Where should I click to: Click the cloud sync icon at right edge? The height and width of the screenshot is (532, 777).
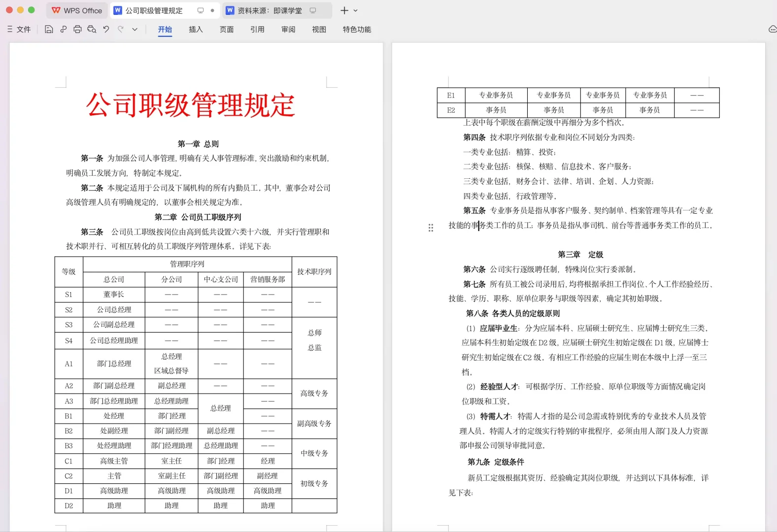pos(773,30)
